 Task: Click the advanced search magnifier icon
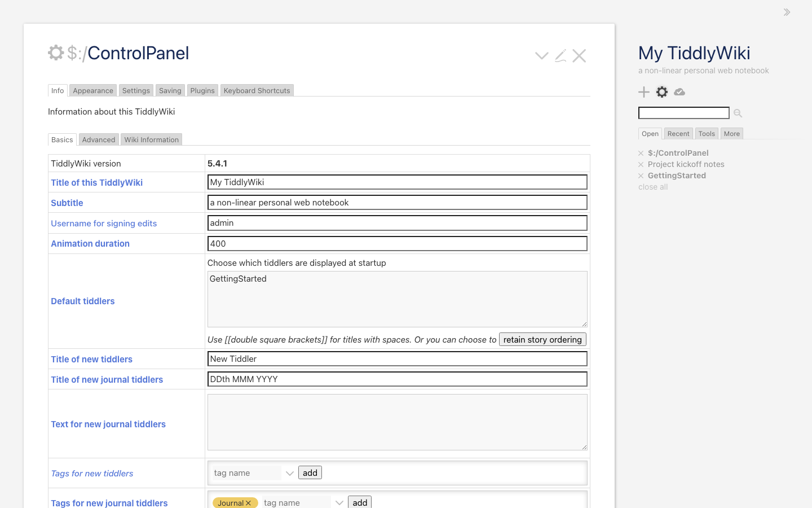point(738,113)
